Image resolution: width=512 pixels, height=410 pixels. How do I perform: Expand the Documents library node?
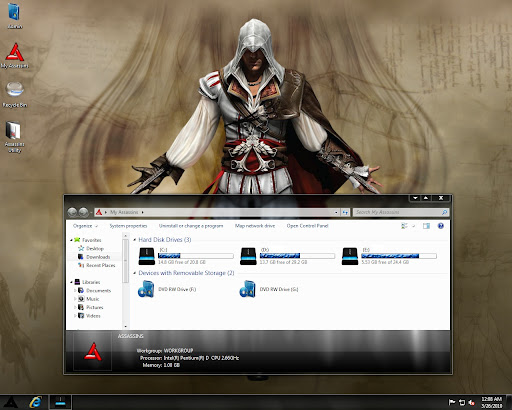coord(75,291)
